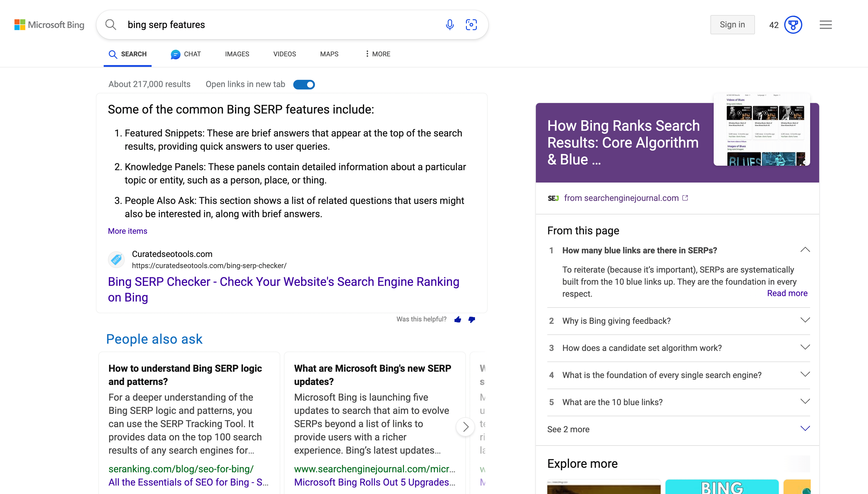
Task: Click the More items link
Action: coord(127,231)
